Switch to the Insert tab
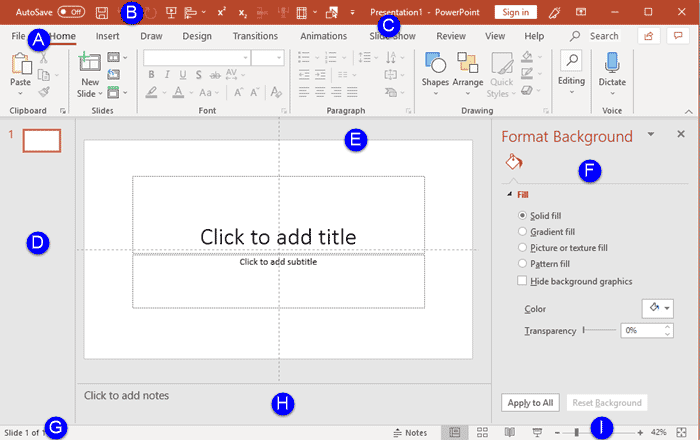 [x=107, y=36]
